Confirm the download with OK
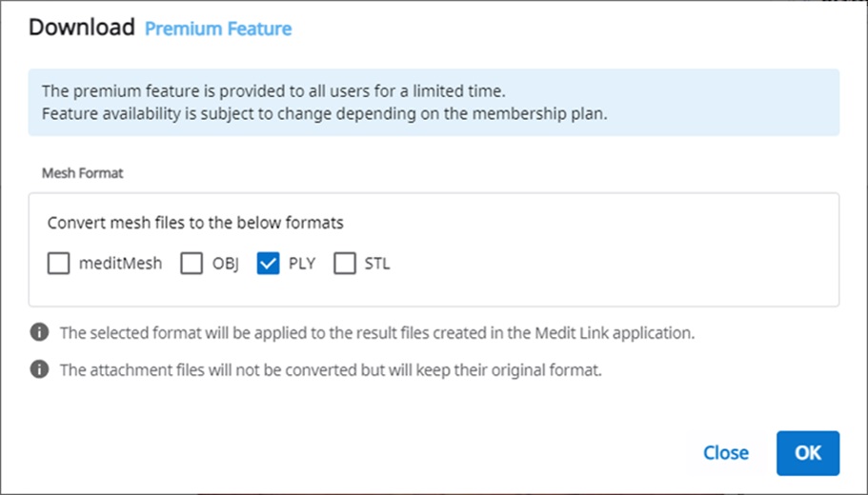 (808, 453)
